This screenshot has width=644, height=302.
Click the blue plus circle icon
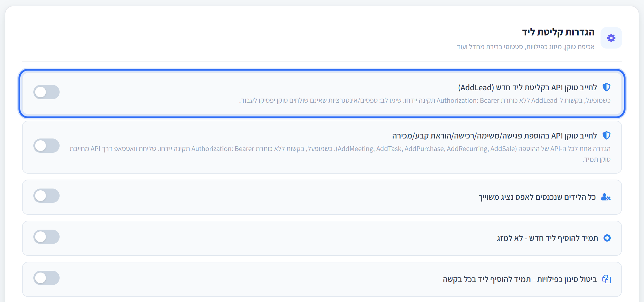click(x=607, y=238)
